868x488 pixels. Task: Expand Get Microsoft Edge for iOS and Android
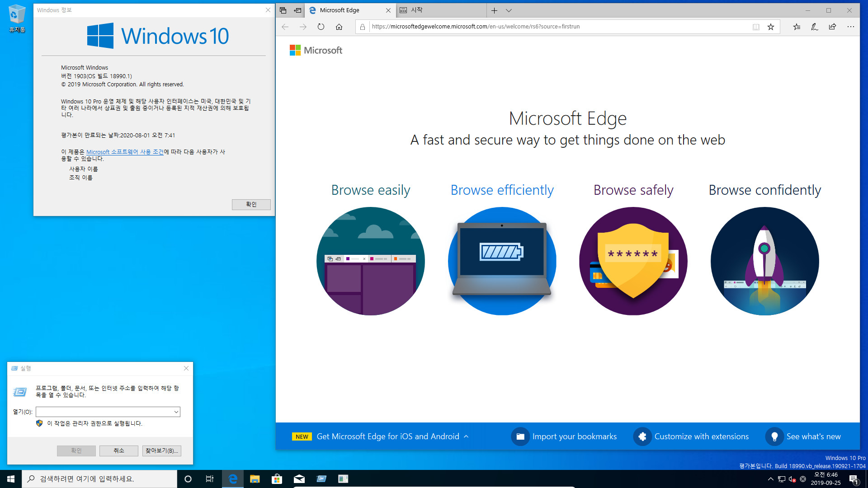381,436
